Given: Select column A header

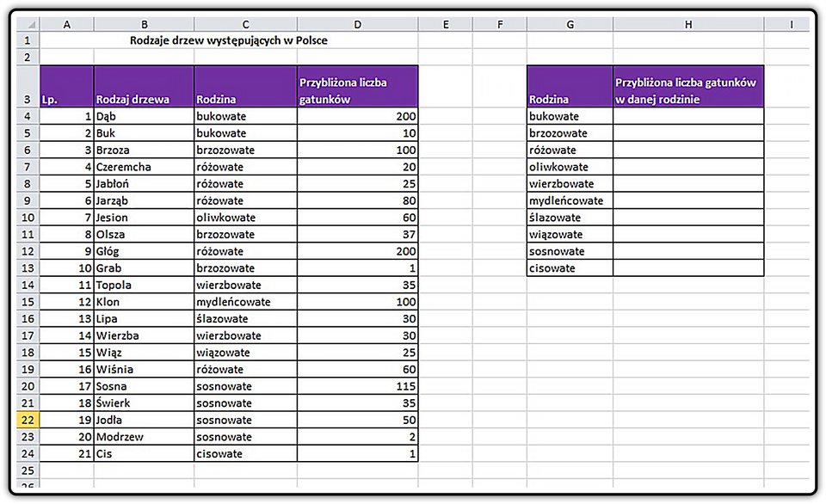Looking at the screenshot, I should point(66,24).
